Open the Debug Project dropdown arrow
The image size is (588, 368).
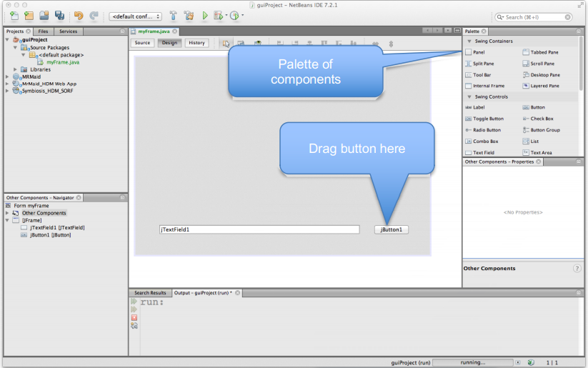226,16
